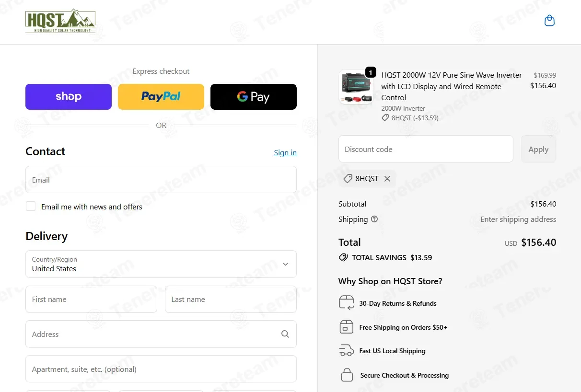Click the crossed-out $169.99 price

545,75
